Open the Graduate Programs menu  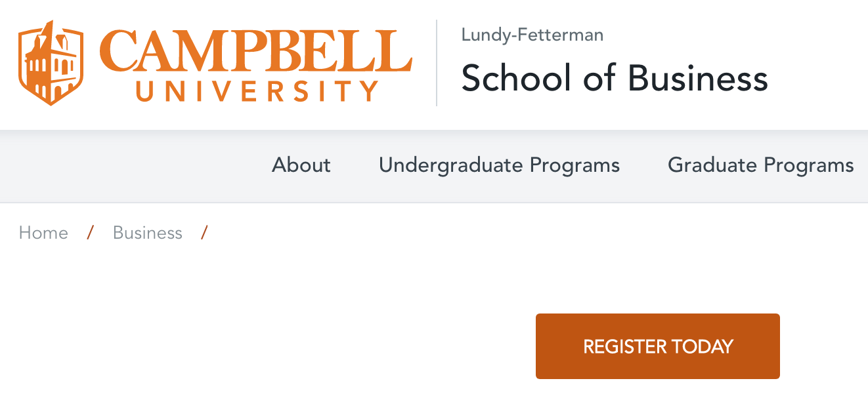pyautogui.click(x=761, y=165)
